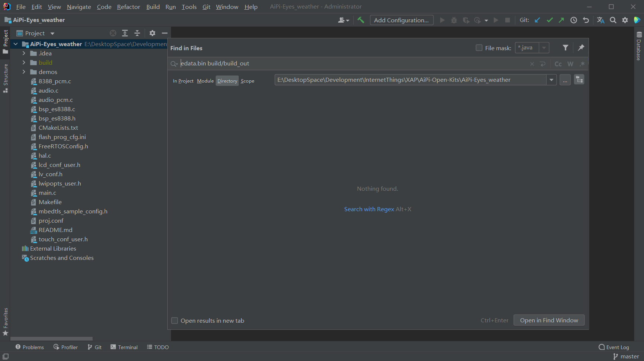Expand the build folder

point(24,62)
